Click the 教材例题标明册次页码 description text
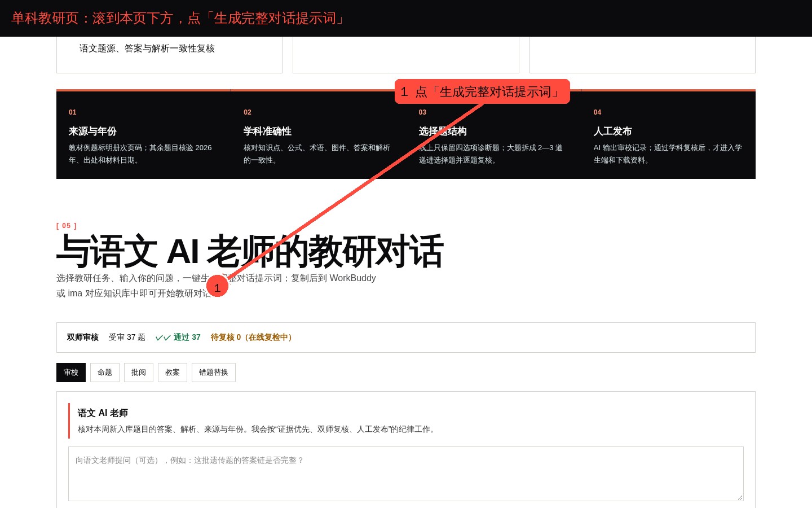The image size is (812, 508). (x=140, y=154)
